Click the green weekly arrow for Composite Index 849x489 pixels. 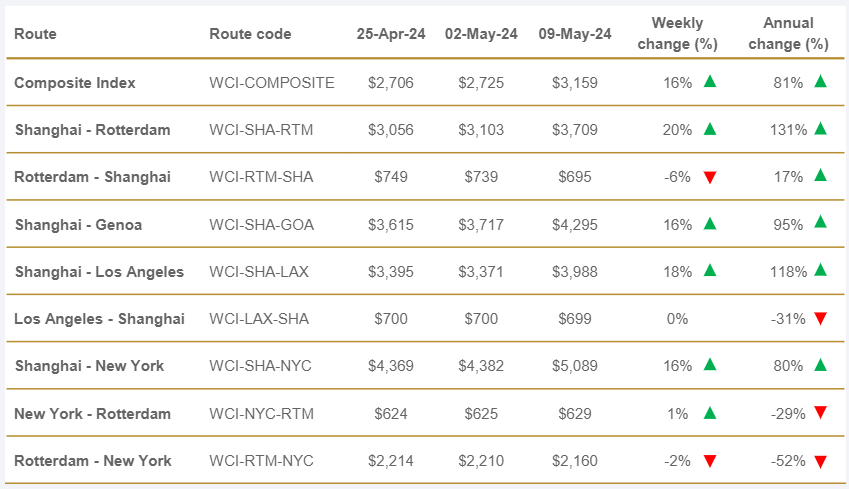point(710,82)
